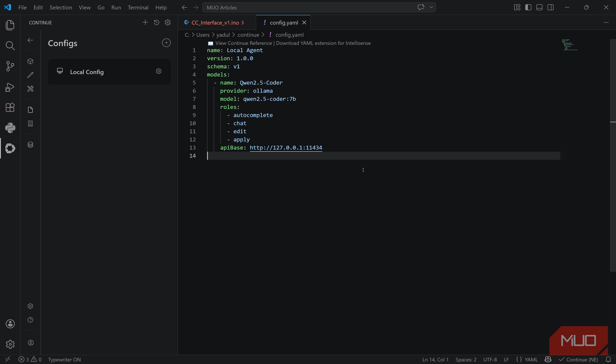Open the Models cube section in Continue sidebar
Image resolution: width=616 pixels, height=364 pixels.
30,61
